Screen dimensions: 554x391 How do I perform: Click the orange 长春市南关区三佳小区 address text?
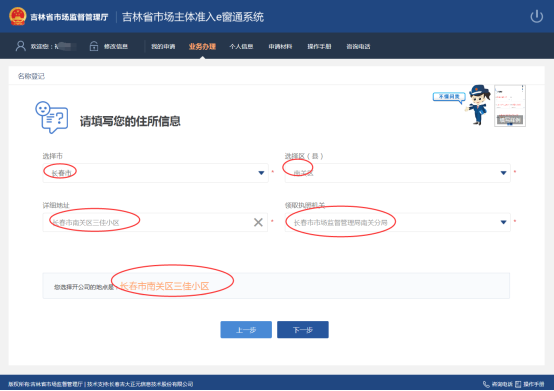[164, 286]
